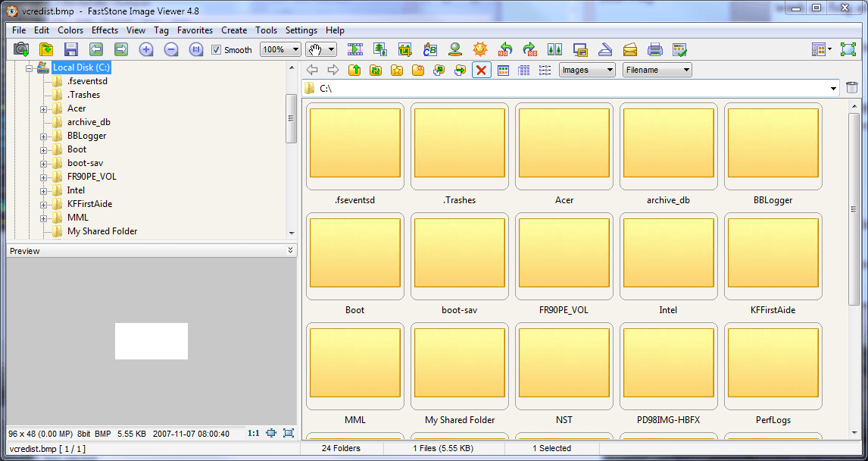Switch to details view icon
Screen dimensions: 868x461
[x=523, y=70]
